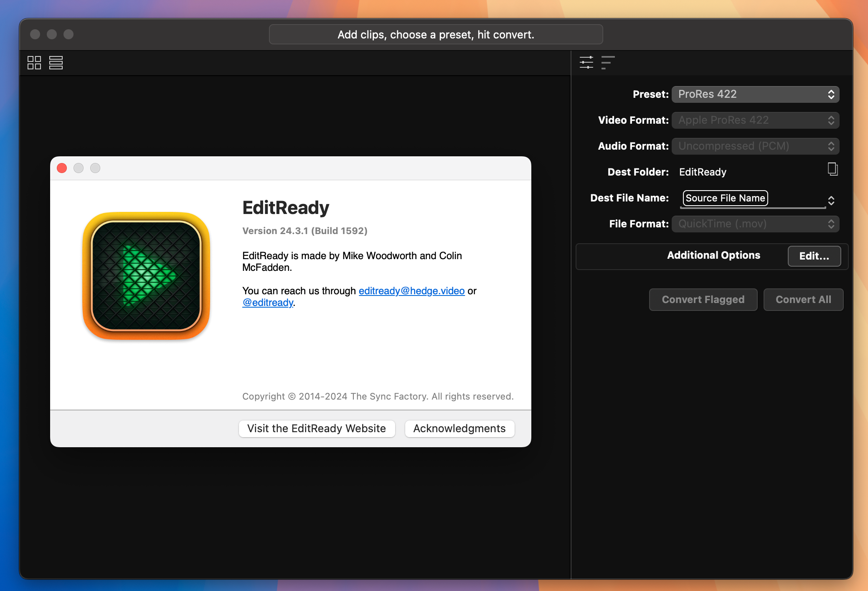
Task: Click the EditReady dest folder name
Action: 703,172
